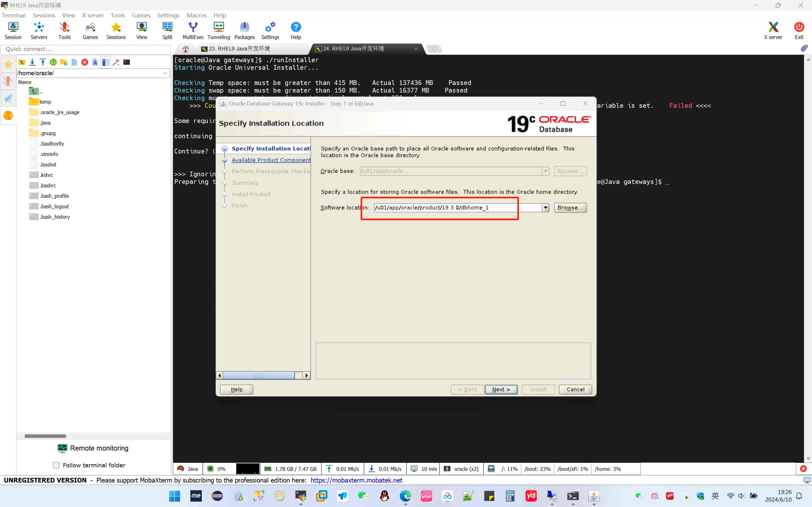
Task: Click installer steps horizontal scrollbar thumb
Action: coord(259,375)
